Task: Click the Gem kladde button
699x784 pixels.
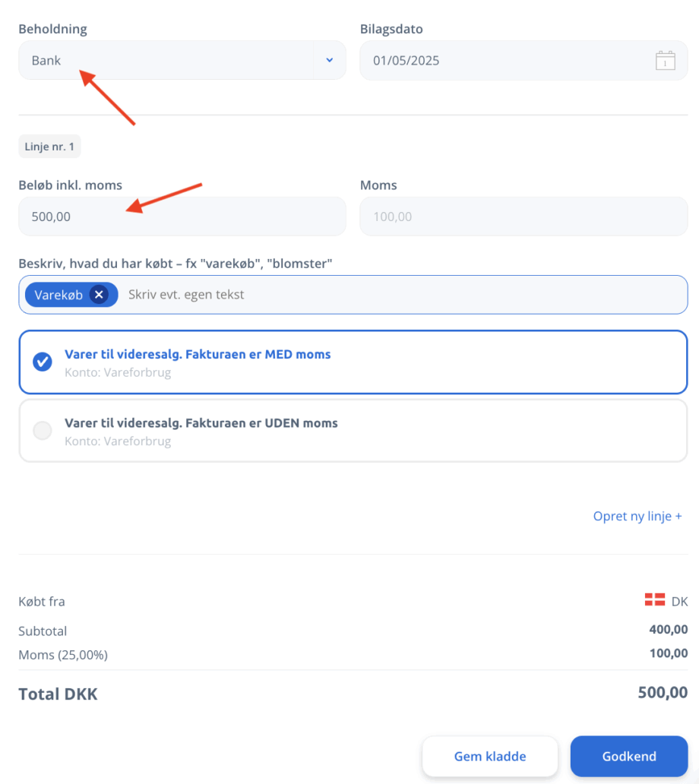Action: click(x=490, y=756)
